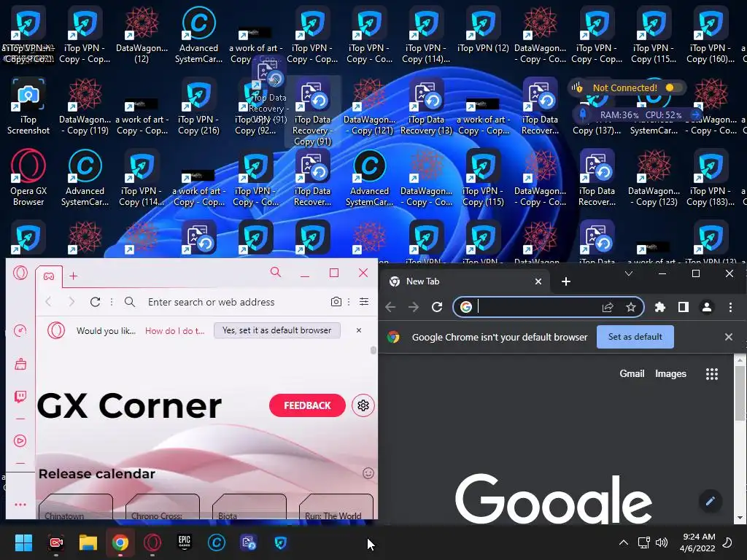Screen dimensions: 747x560
Task: Click the arrow on the RAM CPU widget
Action: (695, 114)
